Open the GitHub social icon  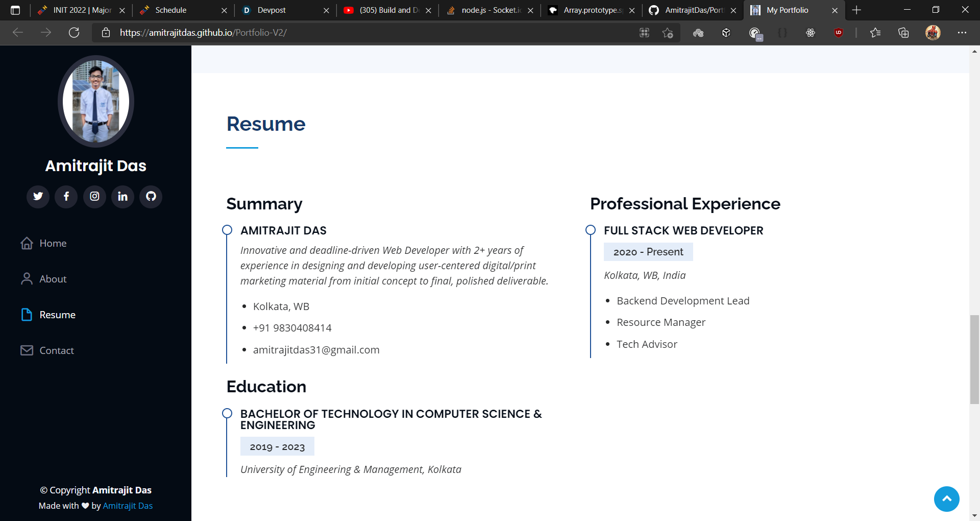pyautogui.click(x=151, y=196)
